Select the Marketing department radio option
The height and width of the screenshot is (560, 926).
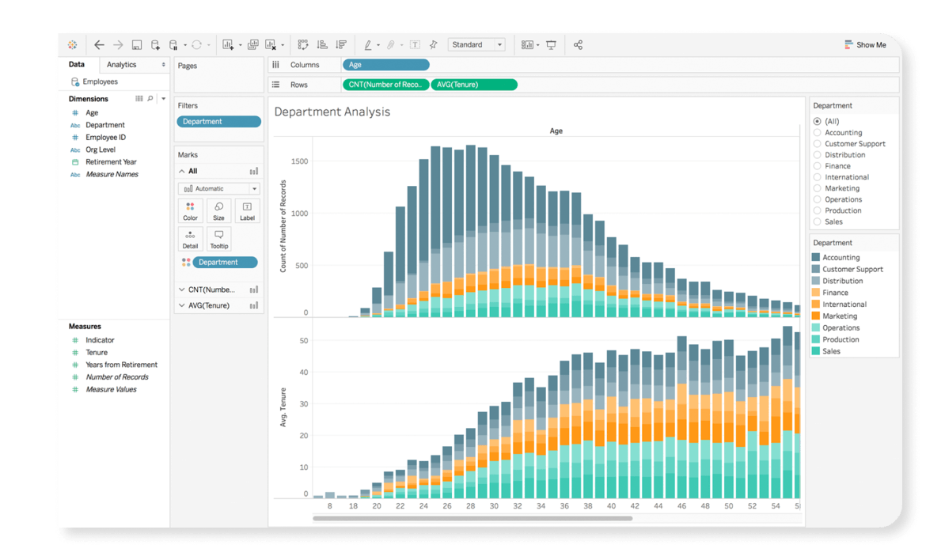click(x=818, y=188)
